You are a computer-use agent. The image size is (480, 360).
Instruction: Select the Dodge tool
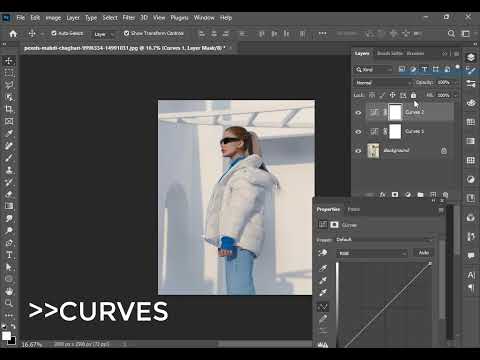(x=9, y=230)
